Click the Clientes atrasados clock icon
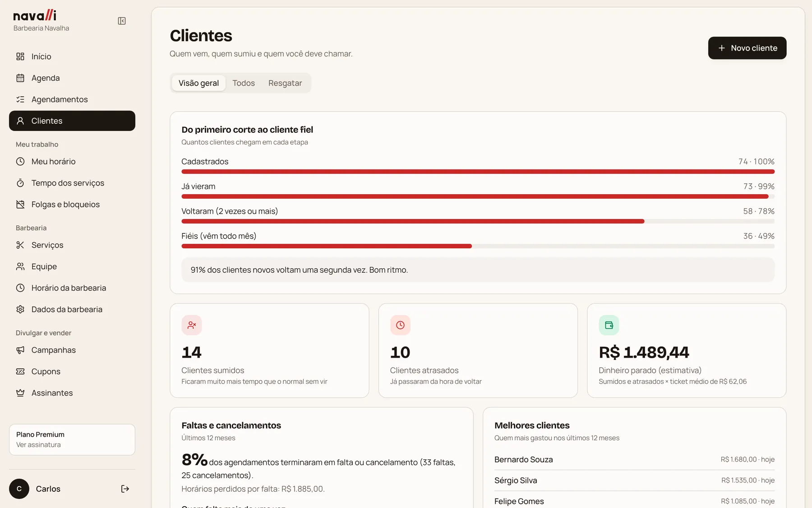 coord(400,325)
